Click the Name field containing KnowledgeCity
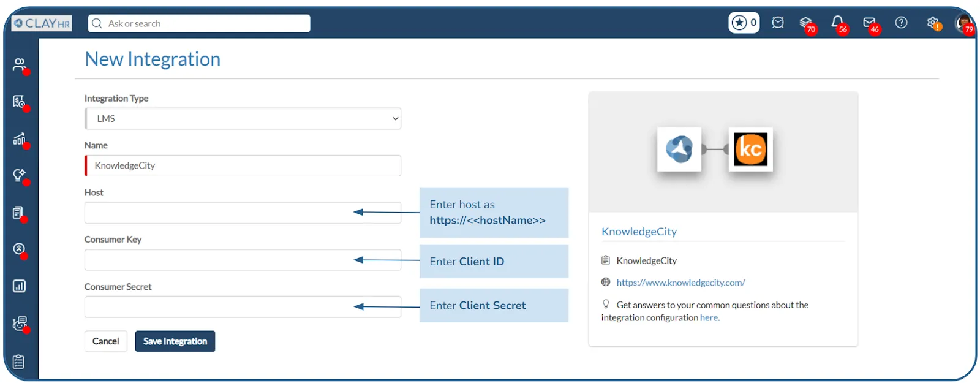 tap(243, 165)
